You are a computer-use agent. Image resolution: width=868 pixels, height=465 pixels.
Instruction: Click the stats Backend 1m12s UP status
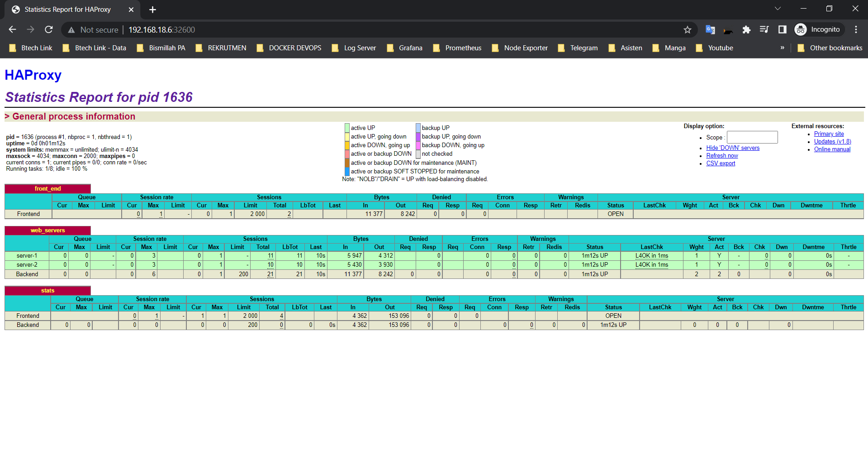point(613,325)
